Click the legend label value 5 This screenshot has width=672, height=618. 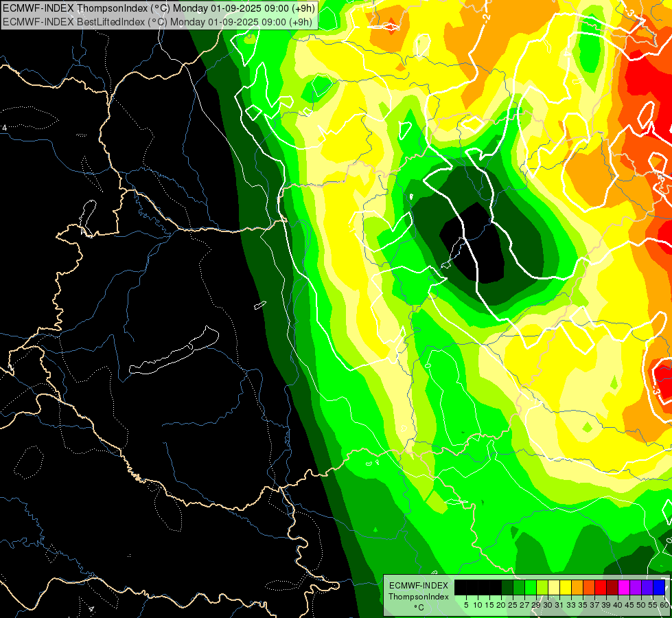(x=466, y=605)
